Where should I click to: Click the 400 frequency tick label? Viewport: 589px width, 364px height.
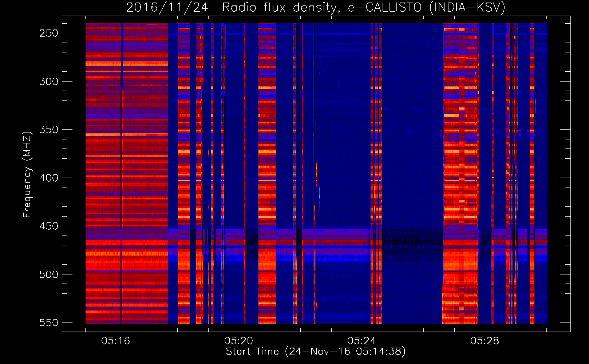[x=49, y=178]
